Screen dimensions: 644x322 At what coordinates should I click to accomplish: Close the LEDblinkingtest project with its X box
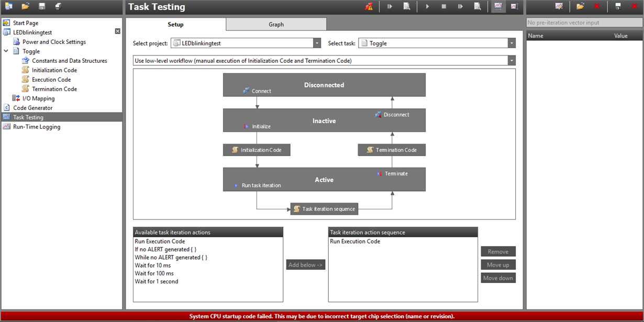(x=118, y=32)
